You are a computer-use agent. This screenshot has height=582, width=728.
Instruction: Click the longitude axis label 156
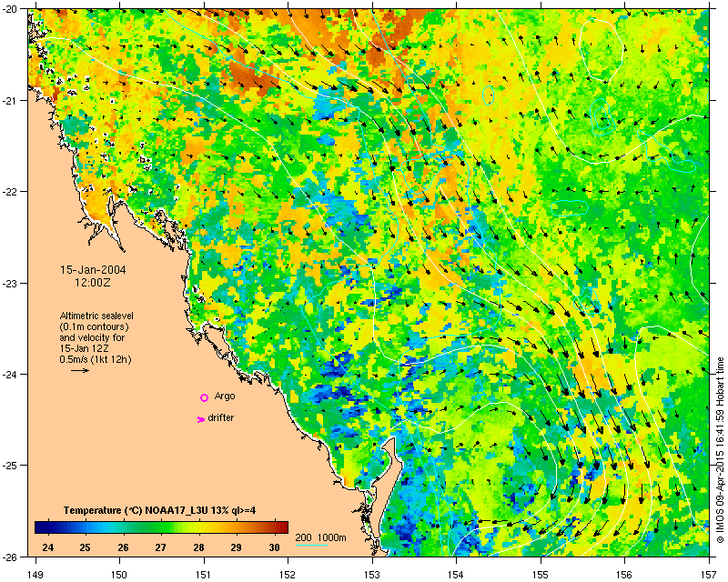[x=625, y=574]
